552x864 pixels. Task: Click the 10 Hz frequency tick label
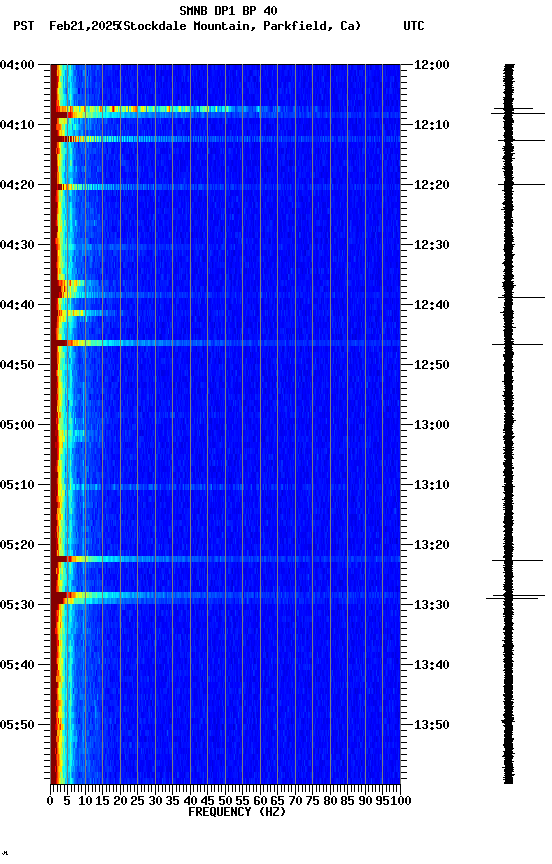85,801
